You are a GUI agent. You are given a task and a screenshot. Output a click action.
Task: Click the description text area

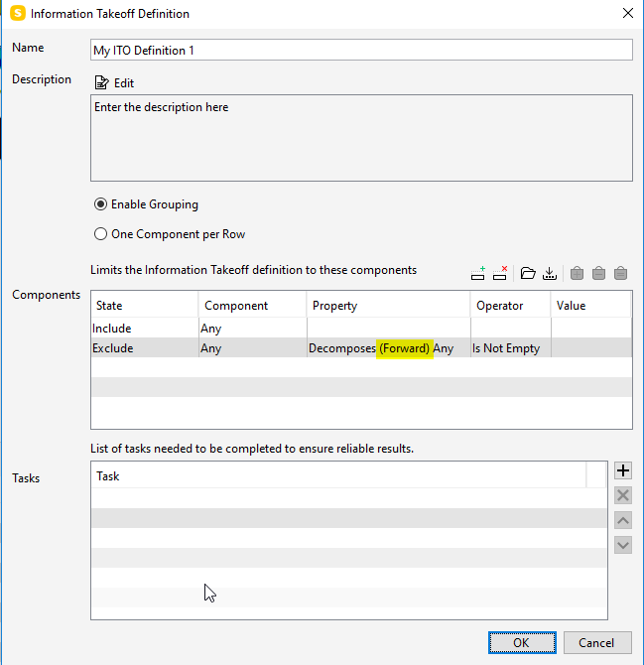tap(361, 138)
